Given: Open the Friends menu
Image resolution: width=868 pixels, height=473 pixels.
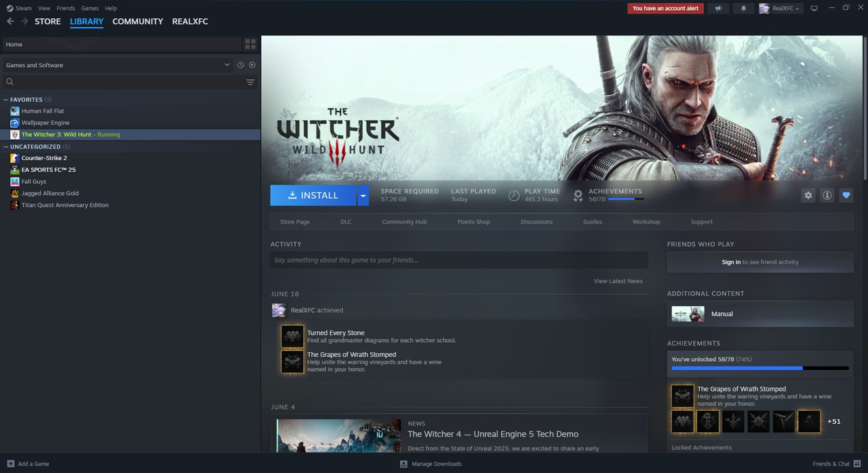Looking at the screenshot, I should pyautogui.click(x=66, y=8).
